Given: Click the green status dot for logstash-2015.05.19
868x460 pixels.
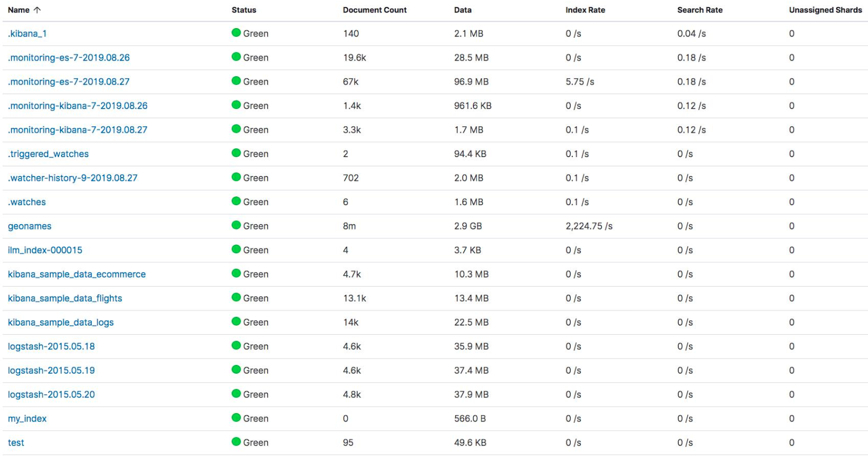Looking at the screenshot, I should coord(236,369).
